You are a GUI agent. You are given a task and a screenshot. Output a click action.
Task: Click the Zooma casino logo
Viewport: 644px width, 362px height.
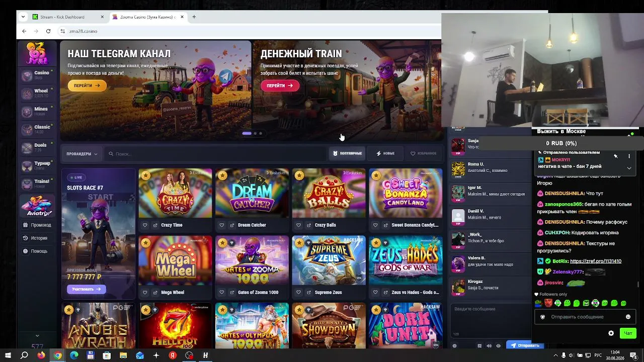(x=36, y=53)
